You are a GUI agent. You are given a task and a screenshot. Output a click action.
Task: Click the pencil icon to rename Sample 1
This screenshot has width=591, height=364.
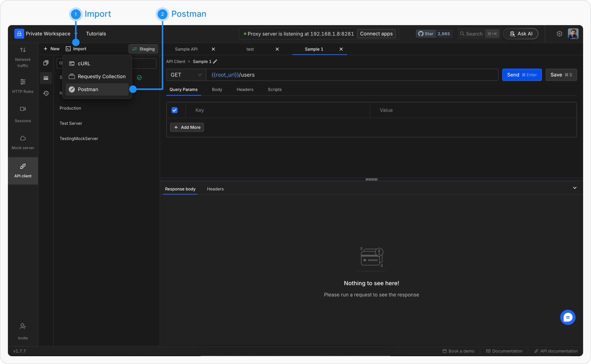(x=215, y=62)
